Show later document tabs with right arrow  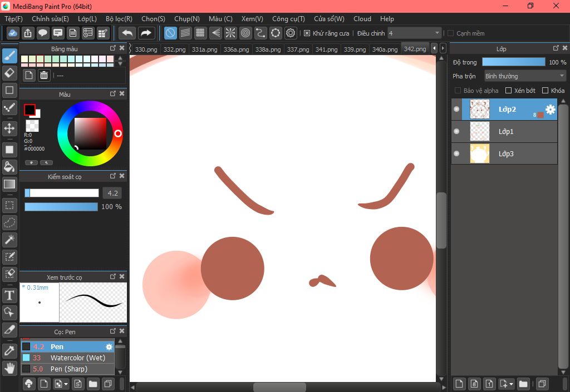tap(443, 48)
